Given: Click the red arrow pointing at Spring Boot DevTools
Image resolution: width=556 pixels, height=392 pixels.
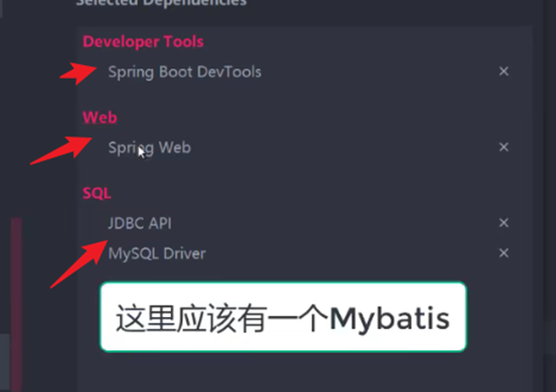Looking at the screenshot, I should [78, 73].
